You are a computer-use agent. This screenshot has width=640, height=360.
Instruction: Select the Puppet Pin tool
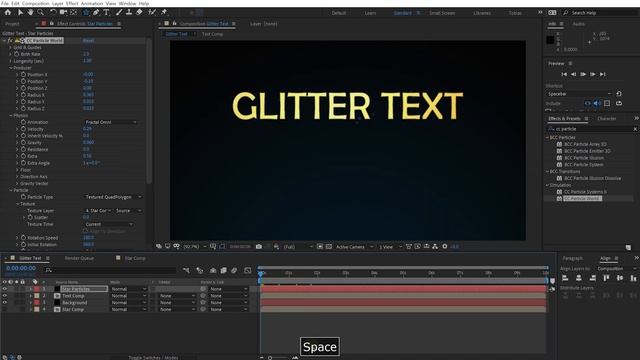(164, 13)
